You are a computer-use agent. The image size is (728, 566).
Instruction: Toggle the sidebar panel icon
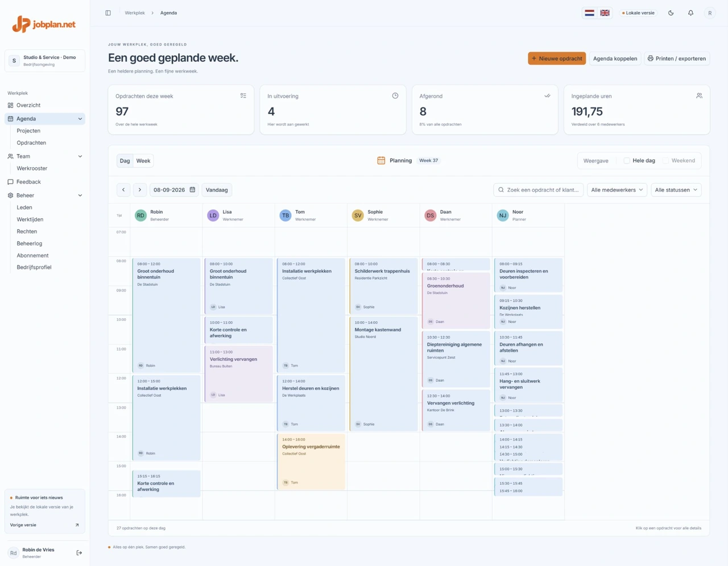click(x=108, y=13)
